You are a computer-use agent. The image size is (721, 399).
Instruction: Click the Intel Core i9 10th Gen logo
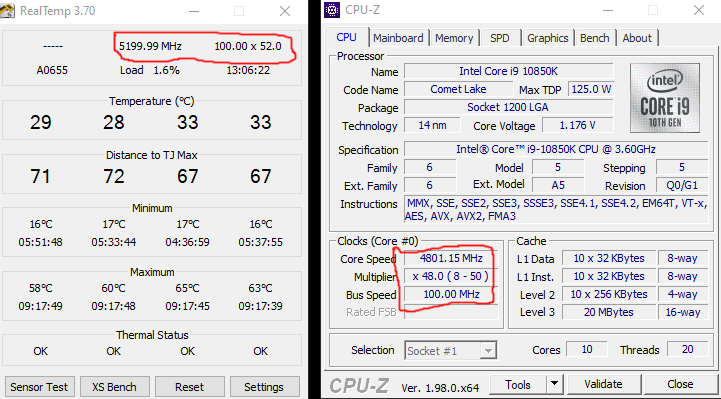pos(665,98)
